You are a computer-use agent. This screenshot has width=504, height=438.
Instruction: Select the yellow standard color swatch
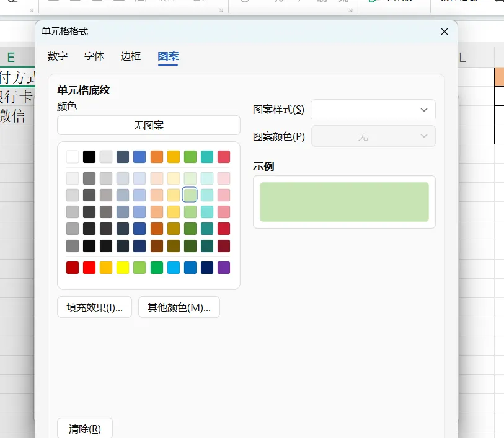(x=123, y=268)
